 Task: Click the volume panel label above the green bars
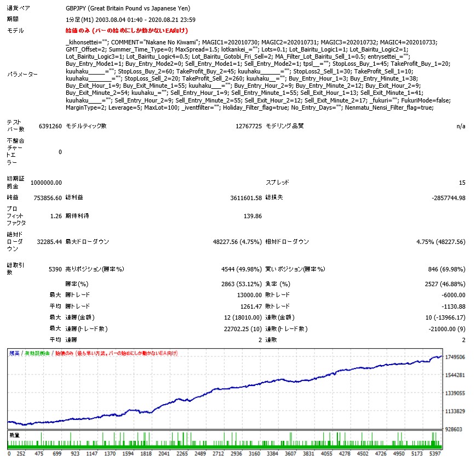(14, 435)
